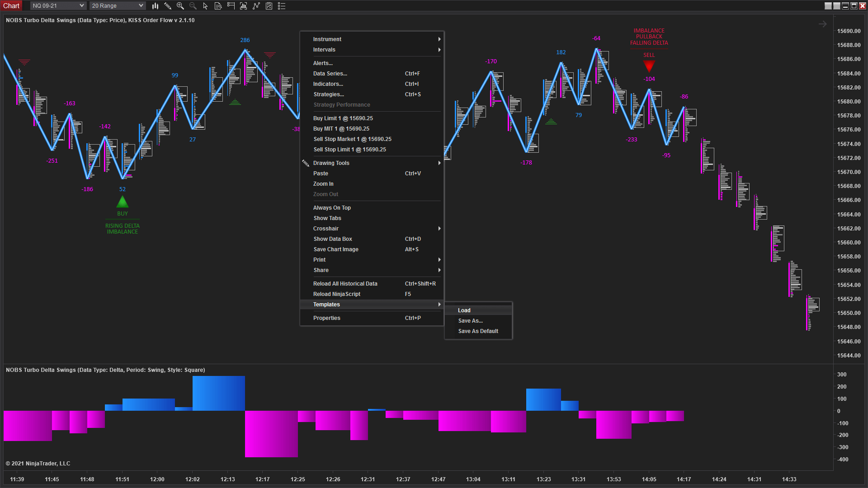The width and height of the screenshot is (868, 488).
Task: Toggle Always On Top
Action: tap(372, 208)
